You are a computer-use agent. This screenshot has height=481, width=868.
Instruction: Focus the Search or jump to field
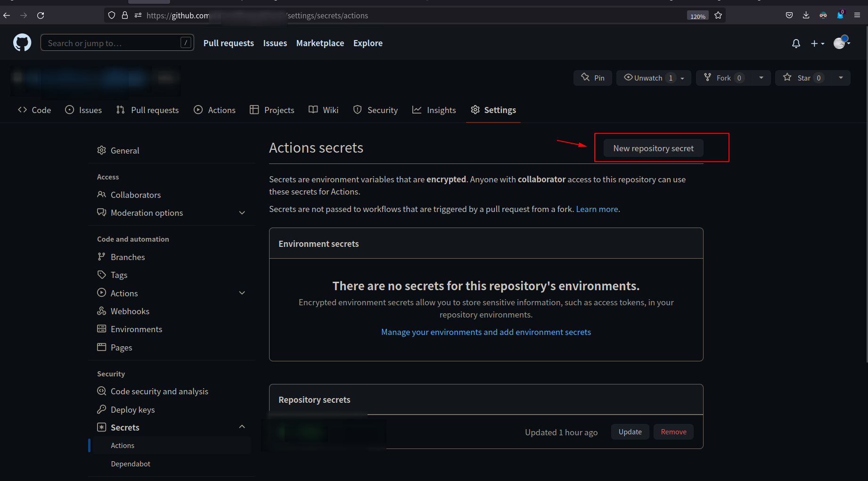(117, 43)
